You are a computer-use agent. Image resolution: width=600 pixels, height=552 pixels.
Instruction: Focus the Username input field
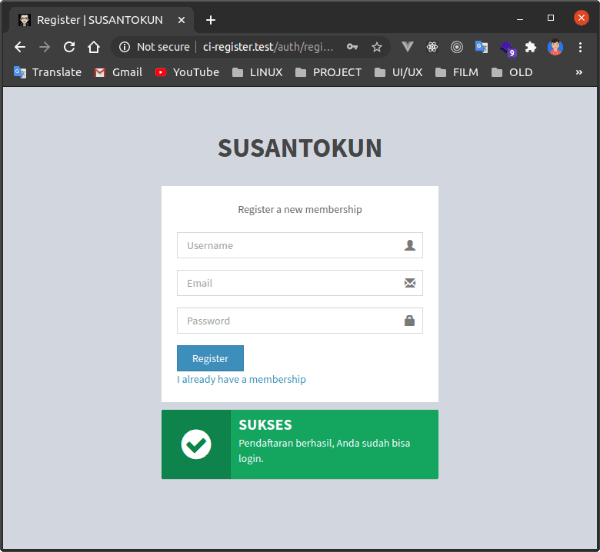tap(300, 245)
